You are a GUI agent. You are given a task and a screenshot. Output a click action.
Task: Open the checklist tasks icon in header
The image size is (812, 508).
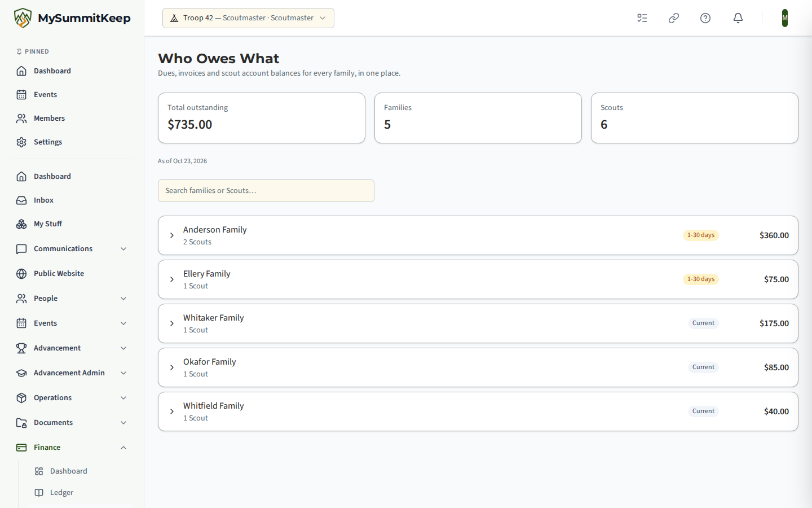(642, 18)
